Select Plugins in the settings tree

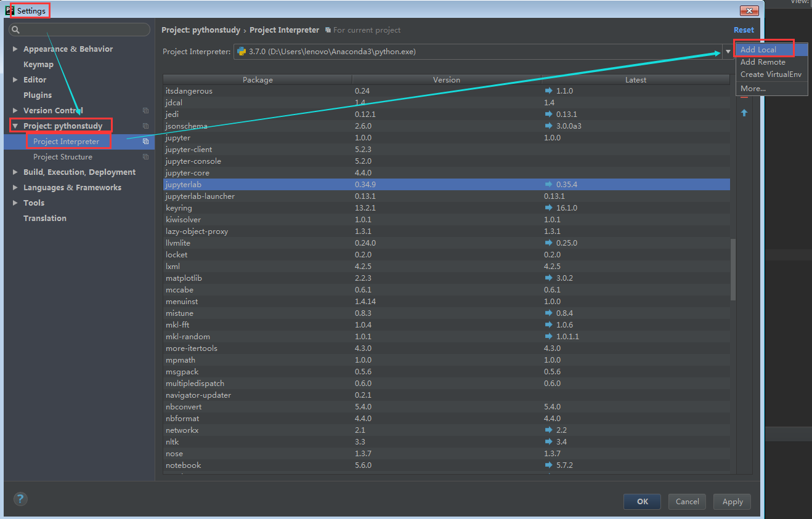38,95
